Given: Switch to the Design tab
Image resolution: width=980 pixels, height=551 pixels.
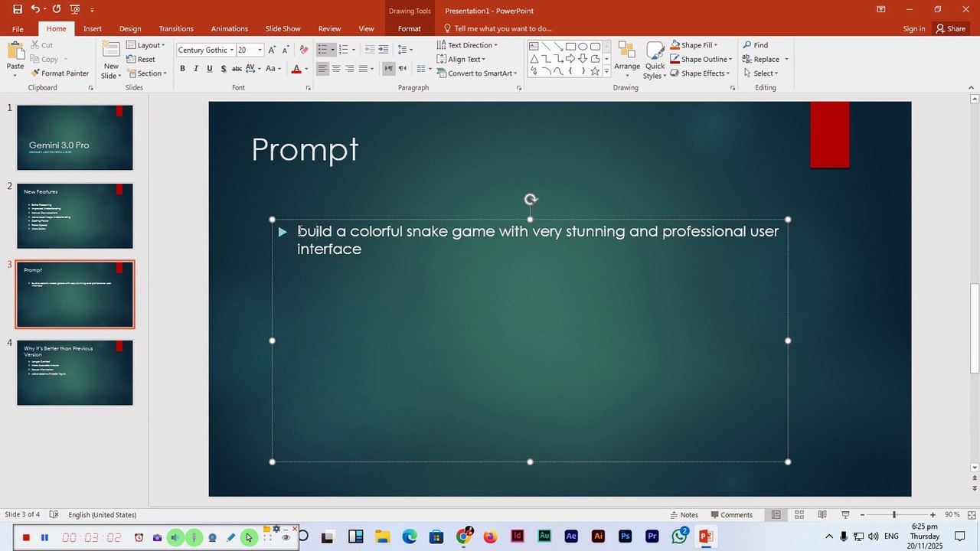Looking at the screenshot, I should point(130,28).
